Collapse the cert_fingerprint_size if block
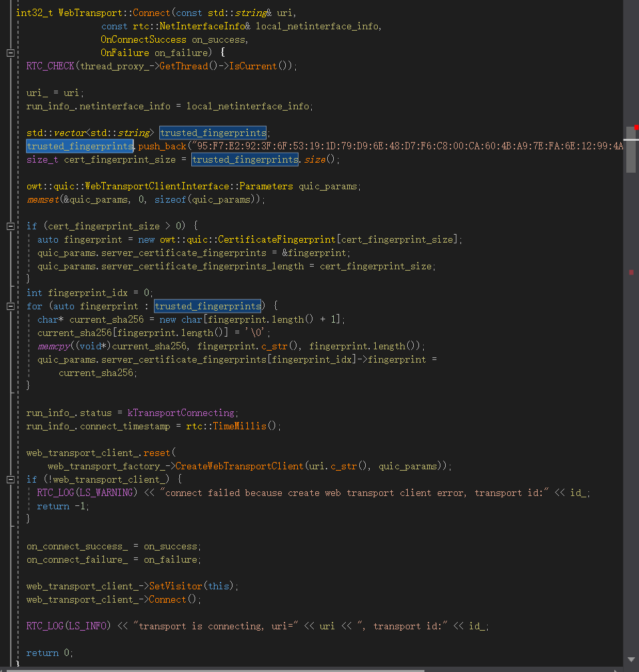This screenshot has height=672, width=639. (x=10, y=225)
